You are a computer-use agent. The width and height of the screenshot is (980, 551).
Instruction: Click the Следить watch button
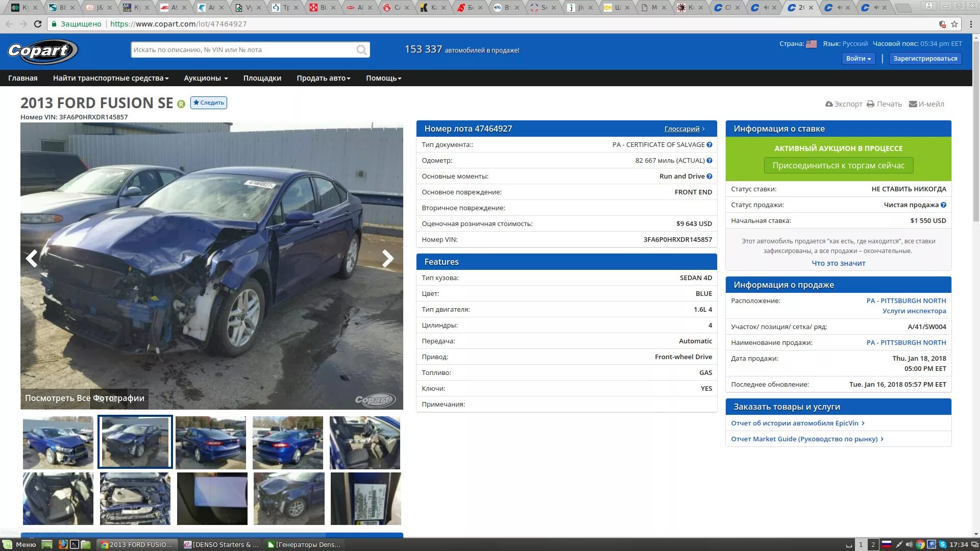(209, 103)
